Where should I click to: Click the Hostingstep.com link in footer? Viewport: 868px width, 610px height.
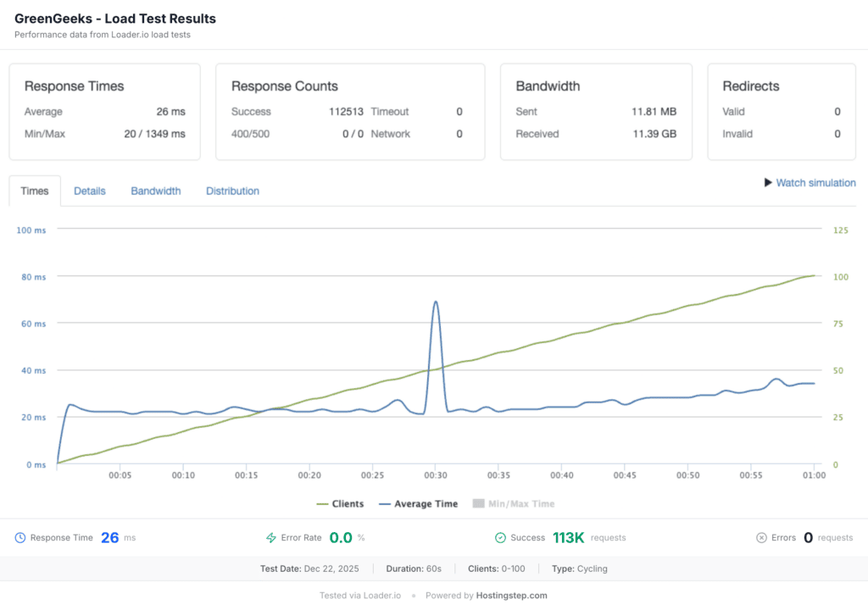511,596
